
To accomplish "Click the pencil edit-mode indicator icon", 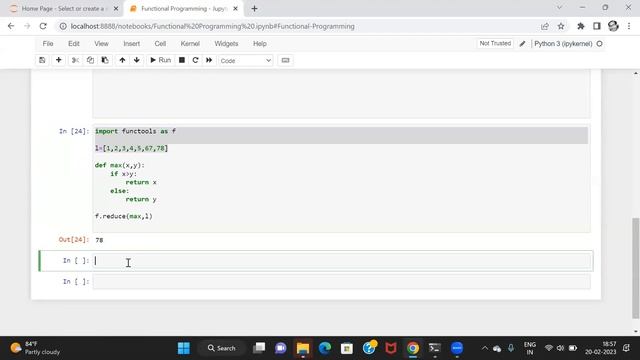I will click(522, 44).
